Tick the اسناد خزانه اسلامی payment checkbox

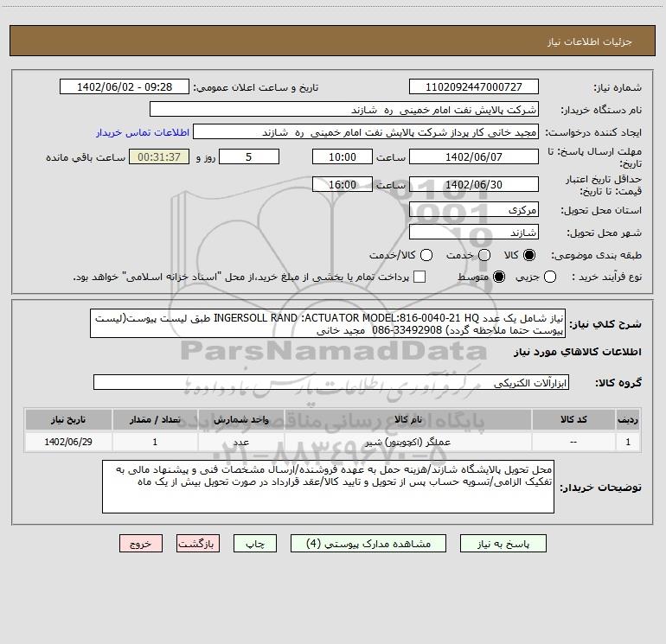click(x=419, y=277)
